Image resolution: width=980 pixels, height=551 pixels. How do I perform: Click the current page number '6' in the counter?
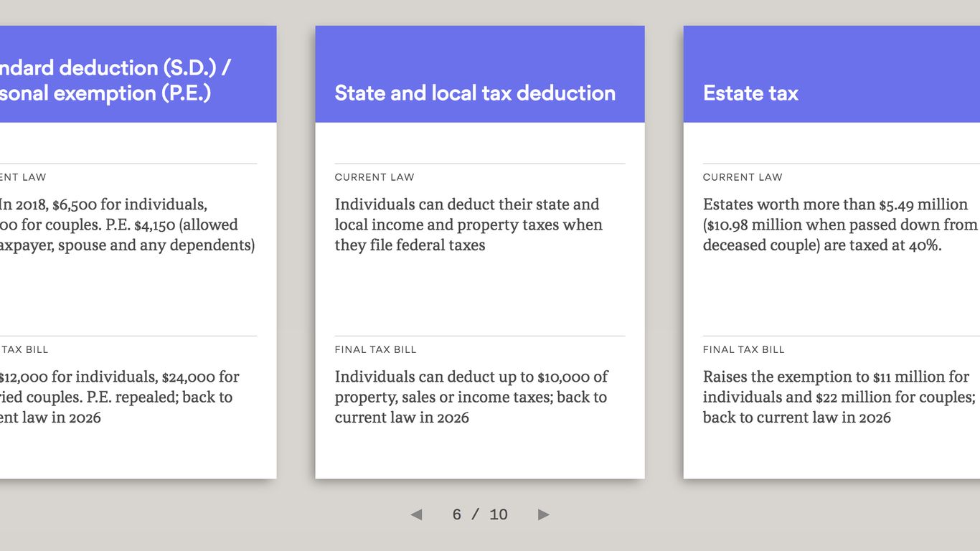[457, 514]
